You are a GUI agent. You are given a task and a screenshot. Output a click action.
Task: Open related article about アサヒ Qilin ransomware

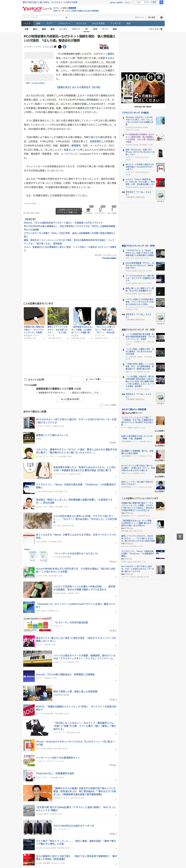click(x=69, y=235)
